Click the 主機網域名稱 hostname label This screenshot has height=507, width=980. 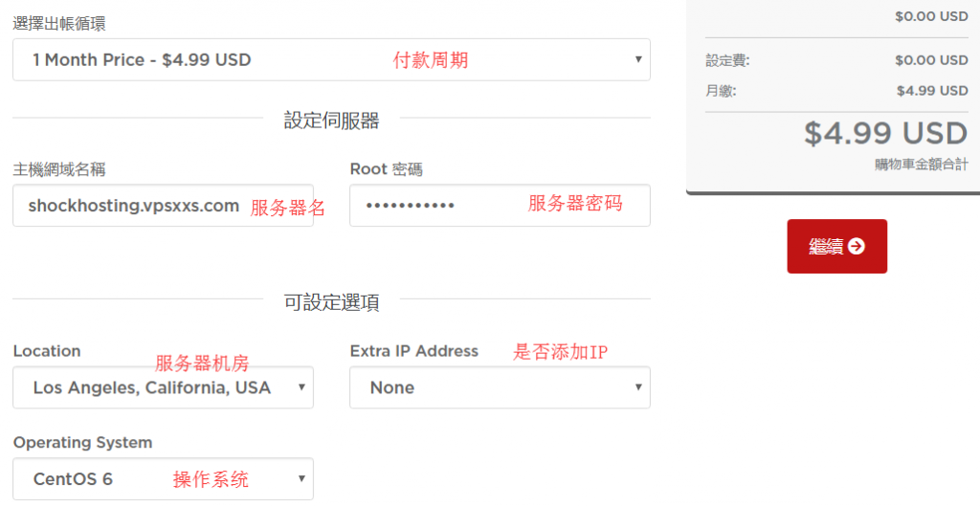click(x=59, y=169)
